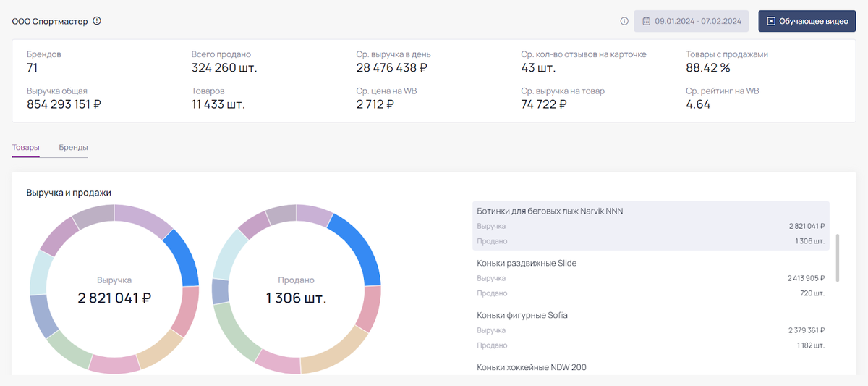Select the green segment of Продано donut
Screen dimensions: 868x386
pyautogui.click(x=233, y=334)
